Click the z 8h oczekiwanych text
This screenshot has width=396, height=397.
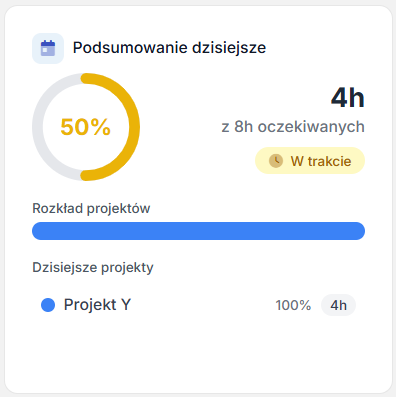tap(293, 127)
